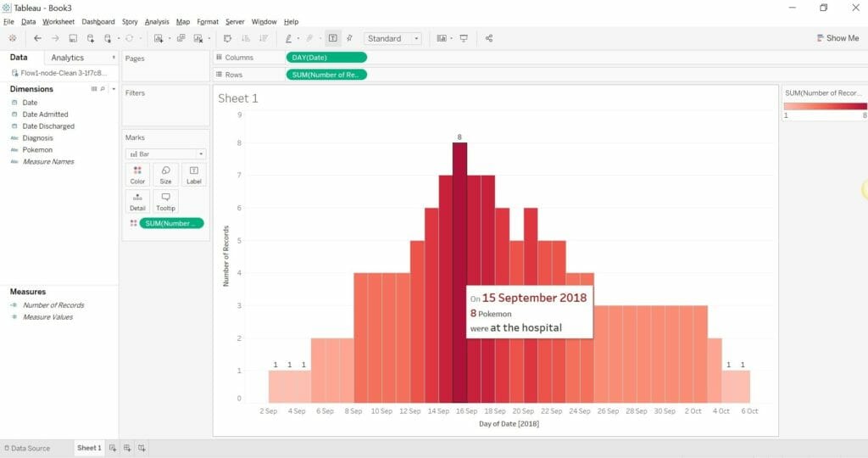This screenshot has height=458, width=868.
Task: Open the Label mark card
Action: click(x=194, y=175)
